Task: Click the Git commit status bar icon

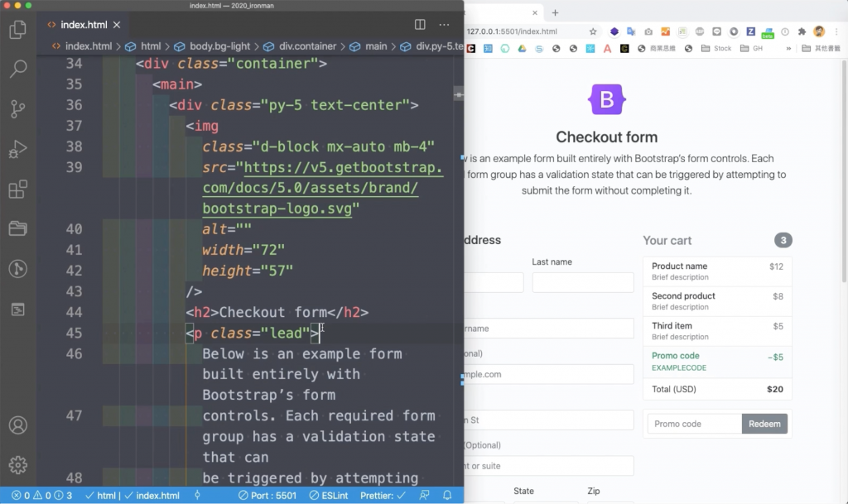Action: (197, 496)
